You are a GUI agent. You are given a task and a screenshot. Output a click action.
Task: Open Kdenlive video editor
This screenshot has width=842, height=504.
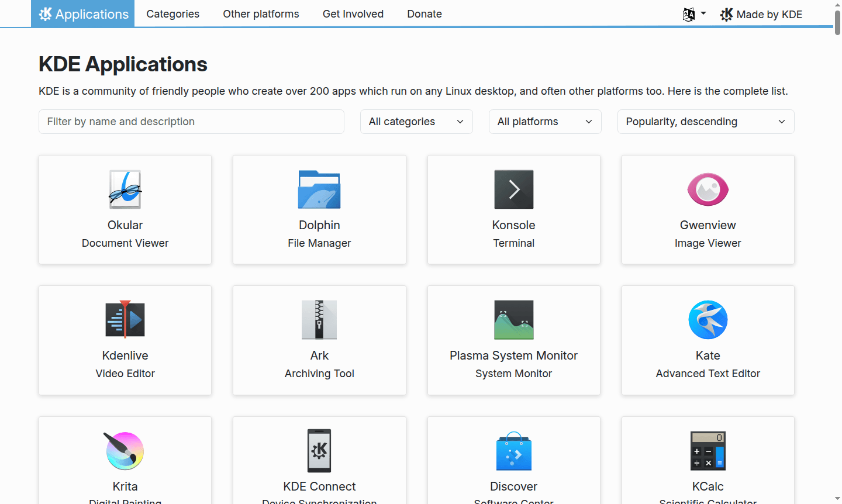click(x=125, y=319)
